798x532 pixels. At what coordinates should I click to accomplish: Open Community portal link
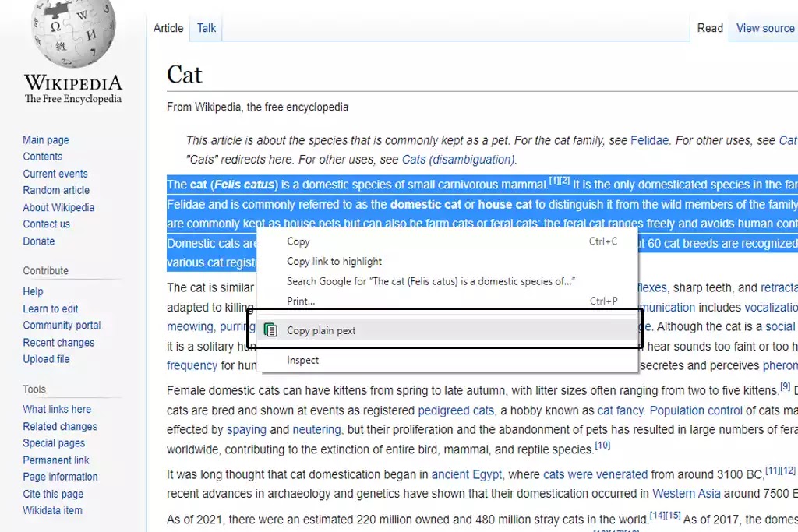click(x=62, y=326)
